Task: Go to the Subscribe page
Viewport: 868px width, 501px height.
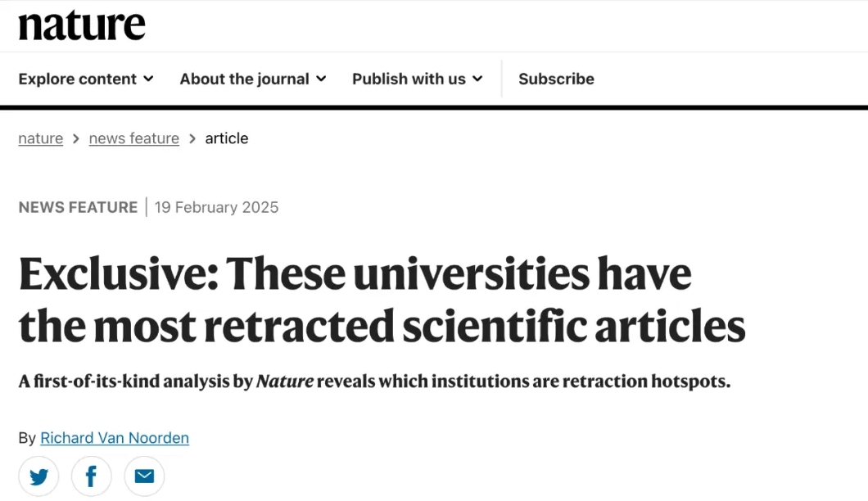Action: coord(556,79)
